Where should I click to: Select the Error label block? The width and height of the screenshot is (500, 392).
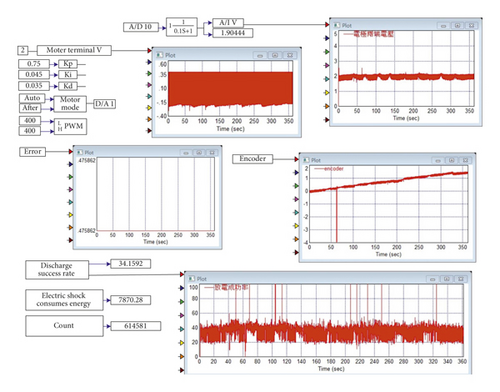(32, 152)
